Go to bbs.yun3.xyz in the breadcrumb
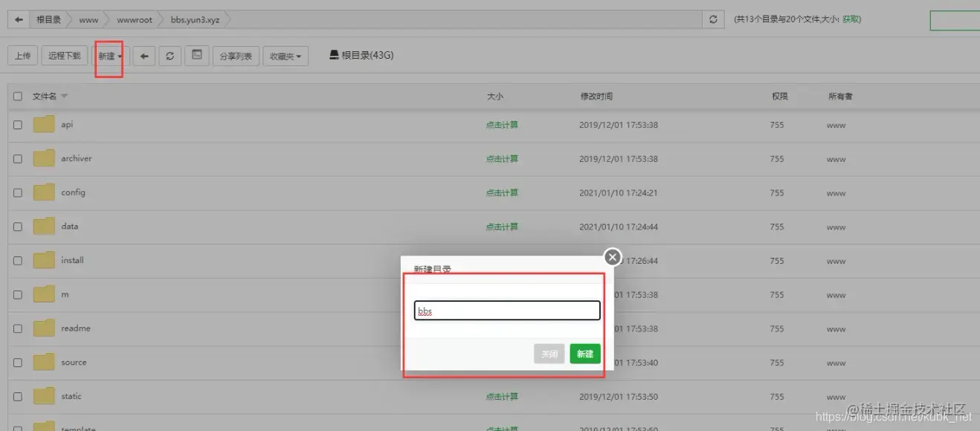Viewport: 980px width, 431px height. [x=195, y=20]
